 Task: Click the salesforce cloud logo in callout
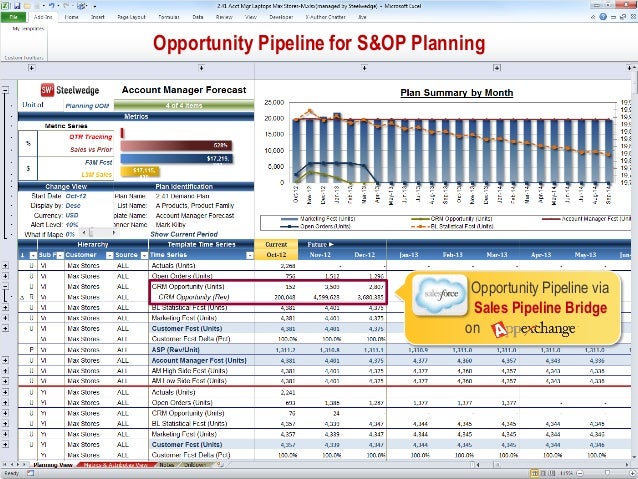tap(440, 294)
